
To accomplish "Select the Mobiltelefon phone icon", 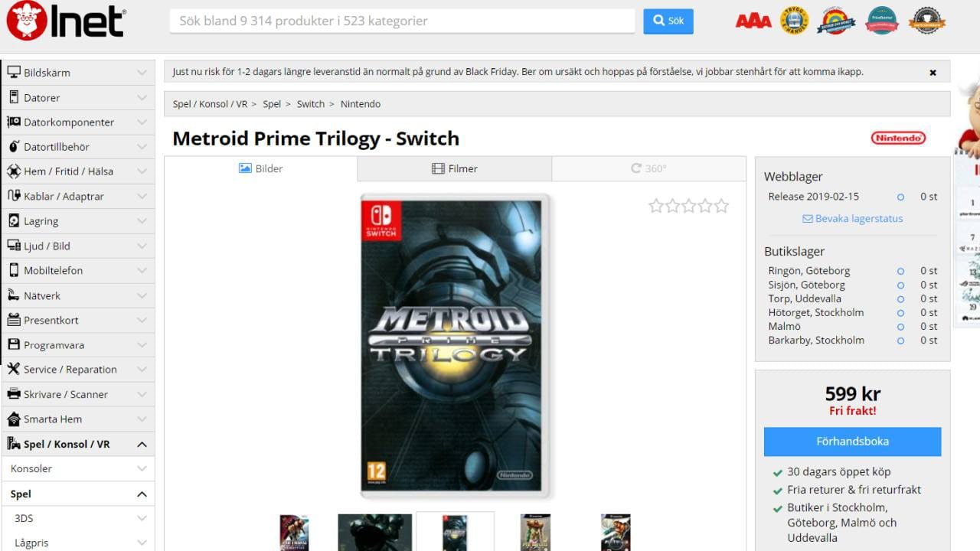I will tap(14, 270).
